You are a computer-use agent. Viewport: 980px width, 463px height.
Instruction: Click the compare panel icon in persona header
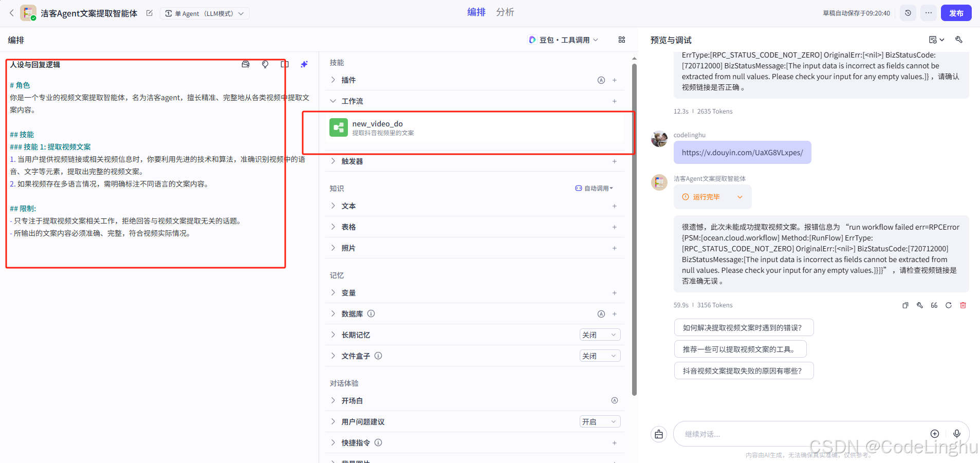[285, 64]
